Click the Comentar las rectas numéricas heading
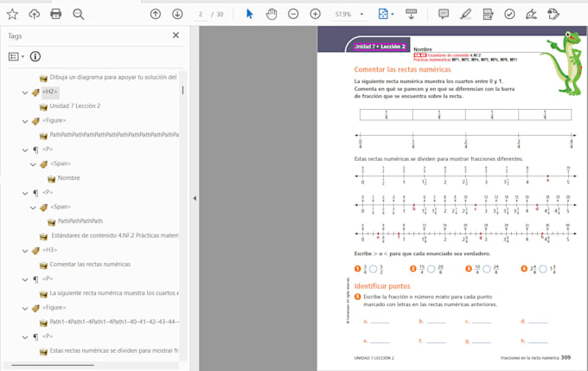The image size is (588, 371). tap(402, 69)
